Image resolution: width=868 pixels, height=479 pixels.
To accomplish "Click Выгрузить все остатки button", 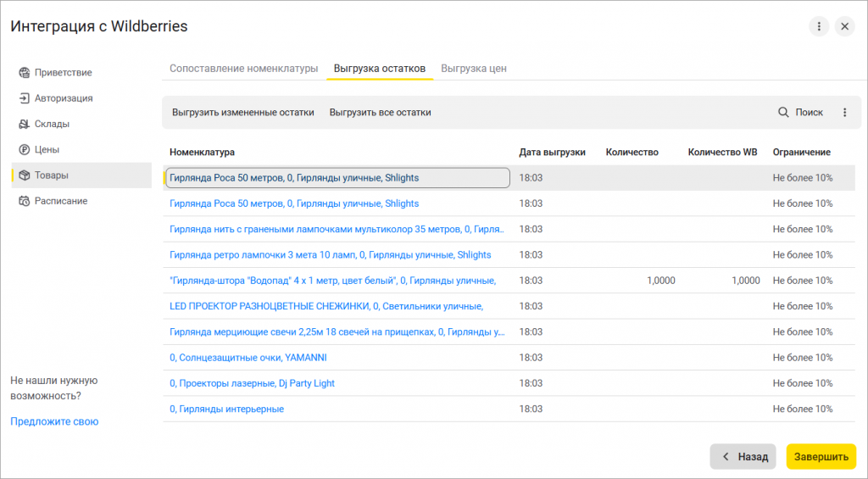I will 381,113.
